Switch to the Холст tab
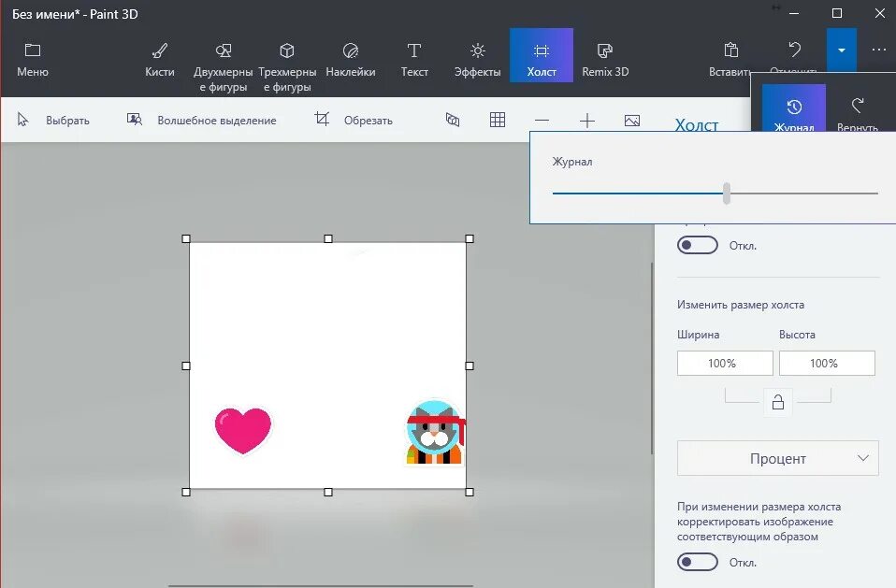This screenshot has height=588, width=896. click(x=541, y=55)
